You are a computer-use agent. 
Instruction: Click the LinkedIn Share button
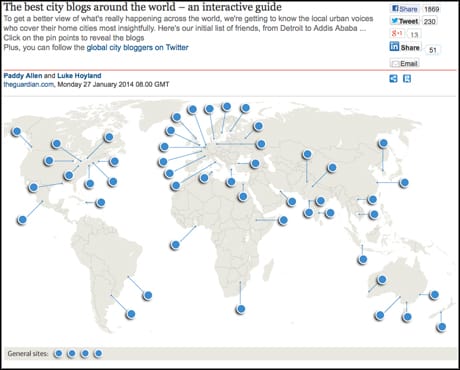point(405,47)
